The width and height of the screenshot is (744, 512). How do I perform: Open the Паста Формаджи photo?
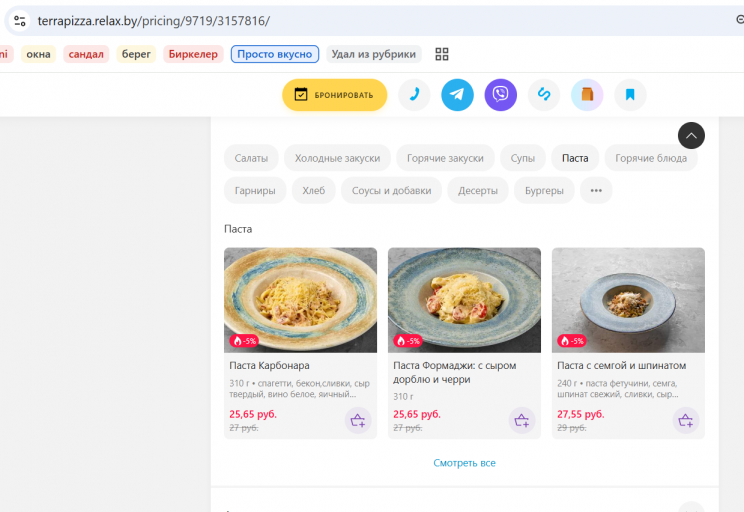pos(464,300)
